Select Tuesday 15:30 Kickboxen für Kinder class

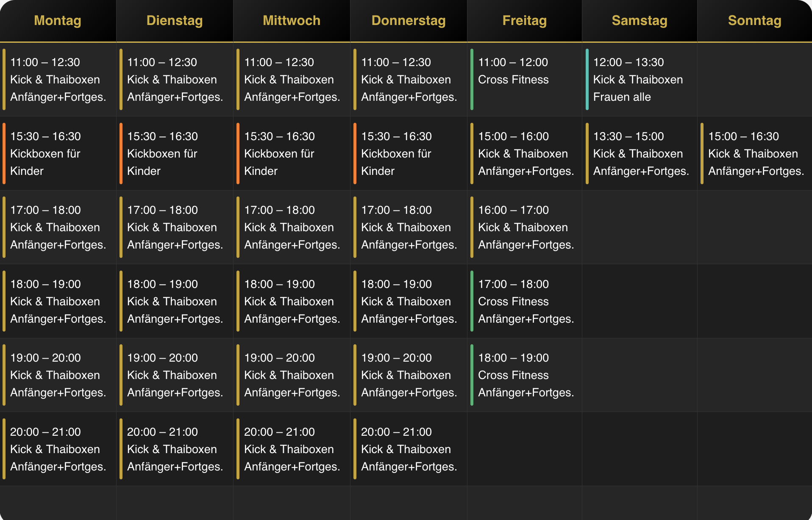tap(175, 153)
